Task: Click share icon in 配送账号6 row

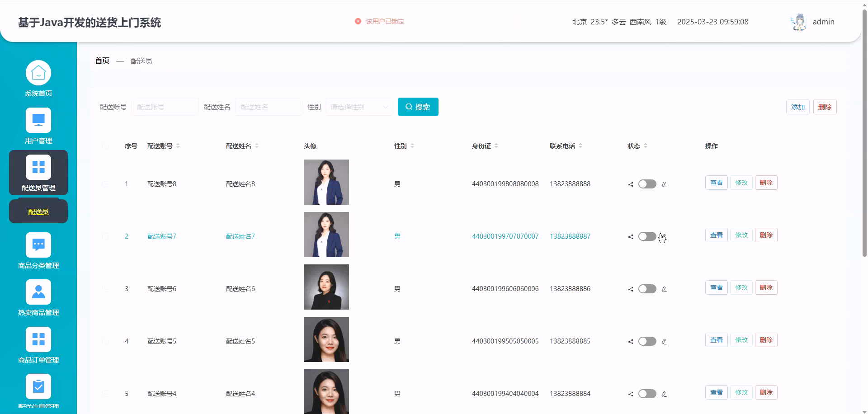Action: point(631,289)
